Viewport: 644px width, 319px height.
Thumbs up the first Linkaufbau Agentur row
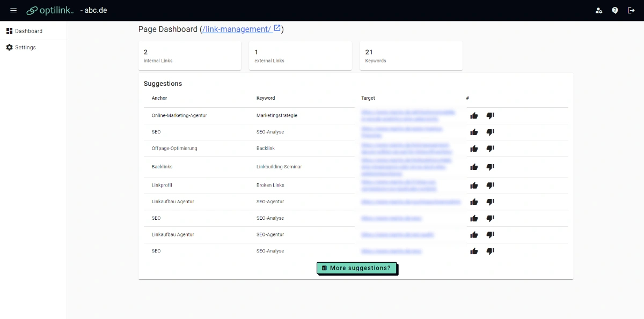pos(474,202)
